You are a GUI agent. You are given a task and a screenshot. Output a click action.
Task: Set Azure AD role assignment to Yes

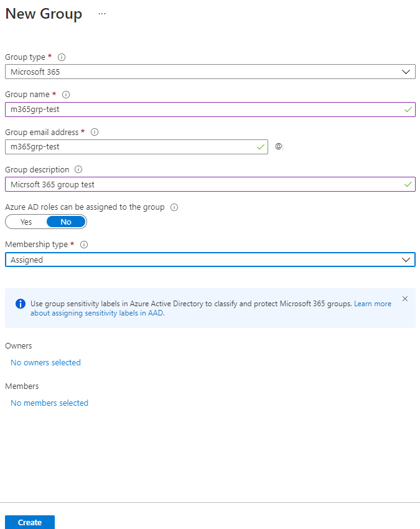point(25,222)
